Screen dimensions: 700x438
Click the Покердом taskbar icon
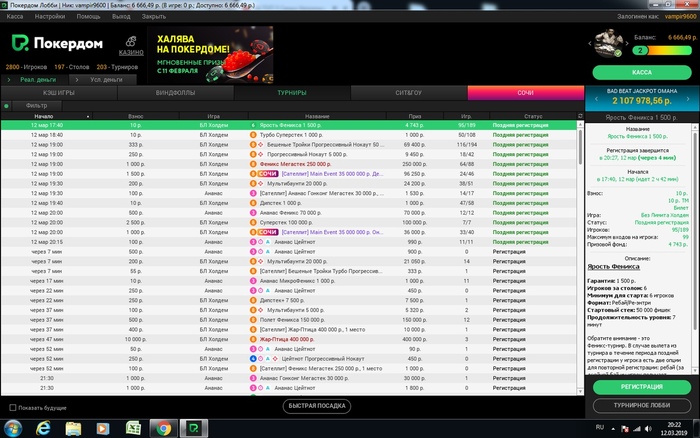point(194,429)
